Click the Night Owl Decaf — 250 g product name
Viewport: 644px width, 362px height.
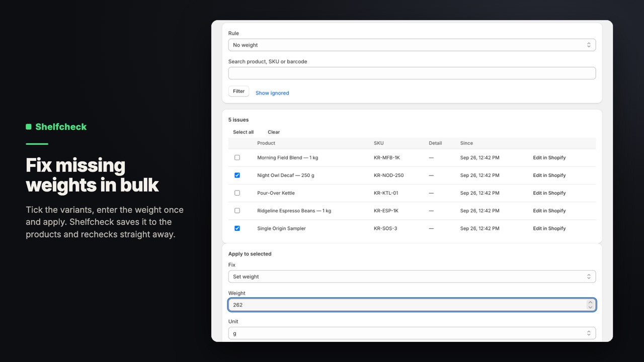[286, 175]
